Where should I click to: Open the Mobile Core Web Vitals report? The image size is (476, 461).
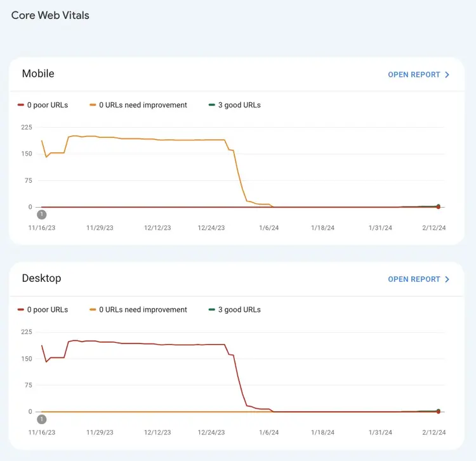coord(418,75)
